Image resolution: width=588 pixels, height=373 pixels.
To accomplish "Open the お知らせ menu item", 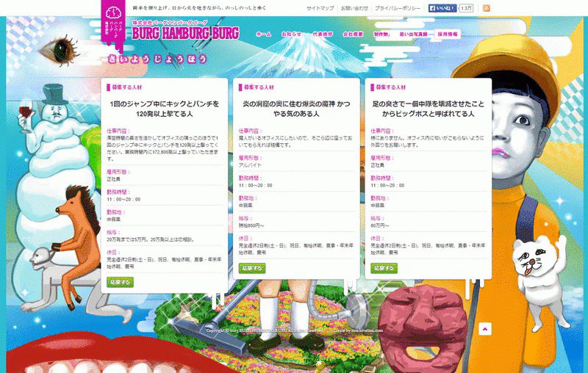I will [x=291, y=34].
